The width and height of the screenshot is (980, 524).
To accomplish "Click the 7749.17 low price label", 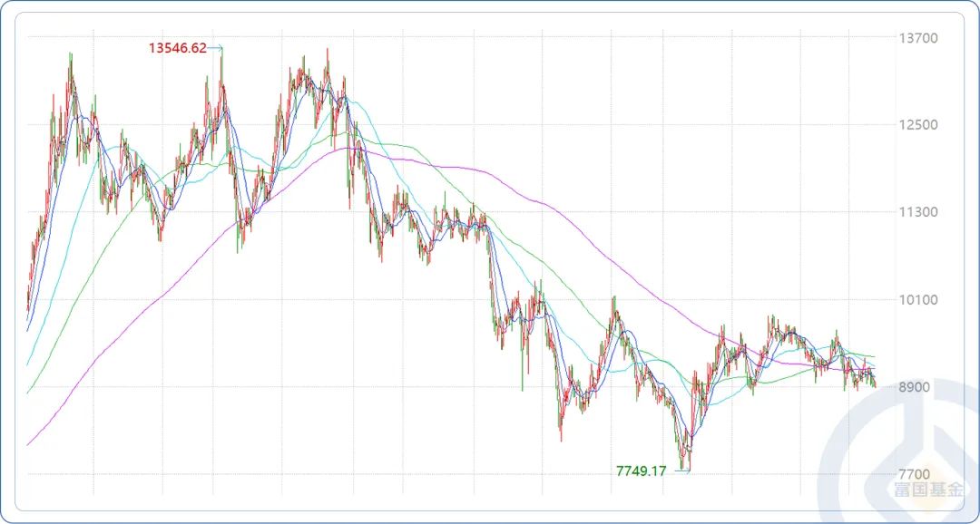I will click(x=642, y=471).
